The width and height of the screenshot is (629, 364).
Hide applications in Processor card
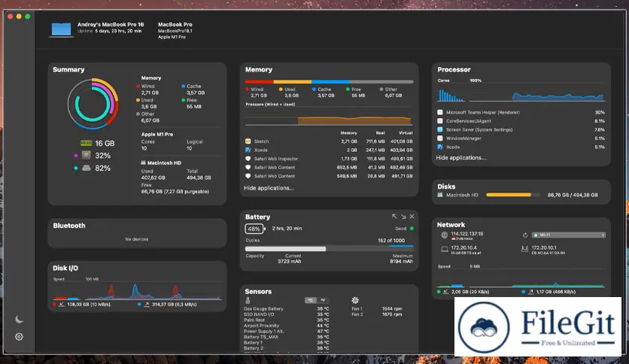pos(461,157)
